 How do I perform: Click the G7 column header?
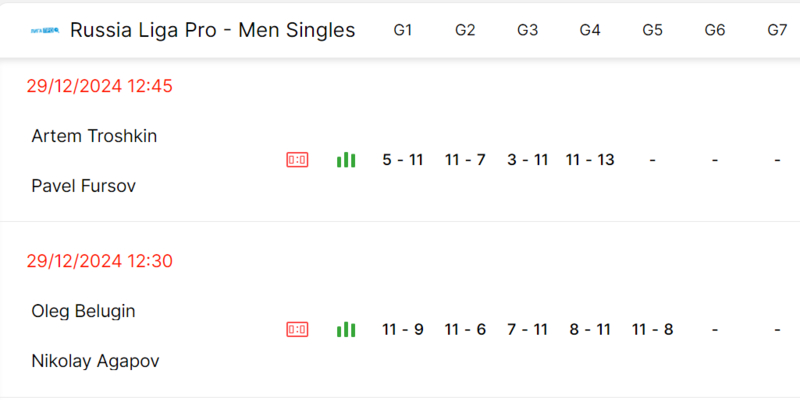click(777, 31)
